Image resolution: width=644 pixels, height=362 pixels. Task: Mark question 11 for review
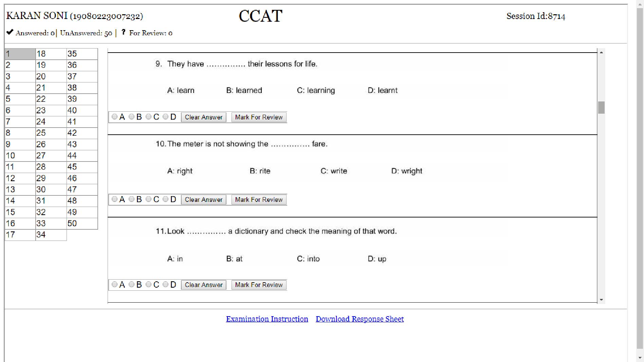pos(258,285)
